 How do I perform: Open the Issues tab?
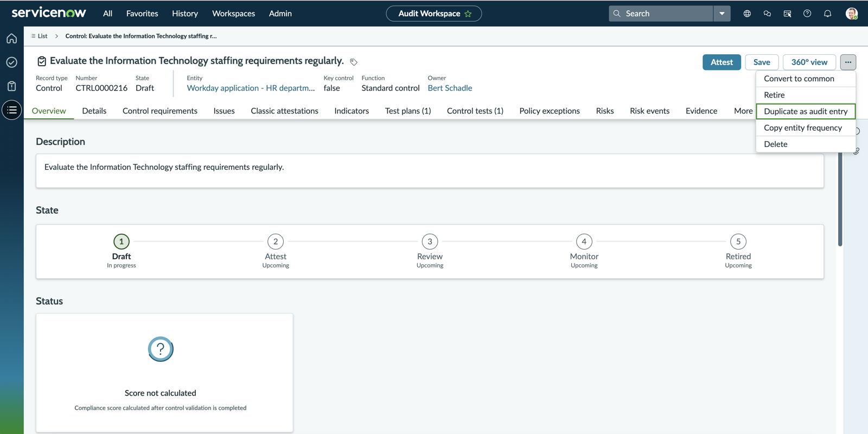coord(224,111)
